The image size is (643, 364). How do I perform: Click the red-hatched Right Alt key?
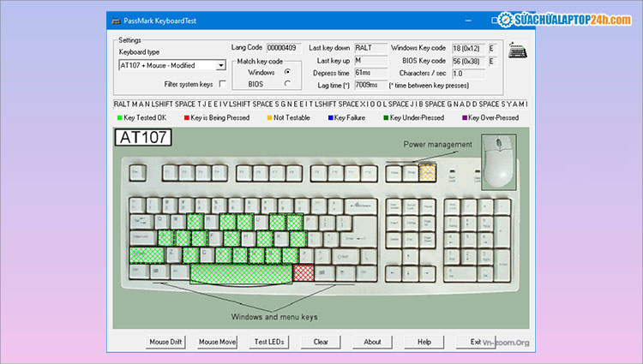click(x=303, y=272)
